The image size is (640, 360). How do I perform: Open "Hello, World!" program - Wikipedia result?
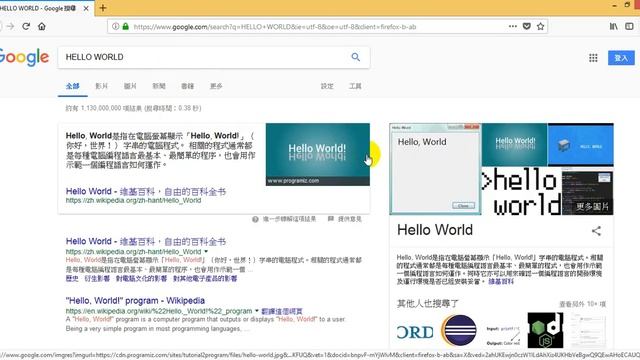(135, 301)
